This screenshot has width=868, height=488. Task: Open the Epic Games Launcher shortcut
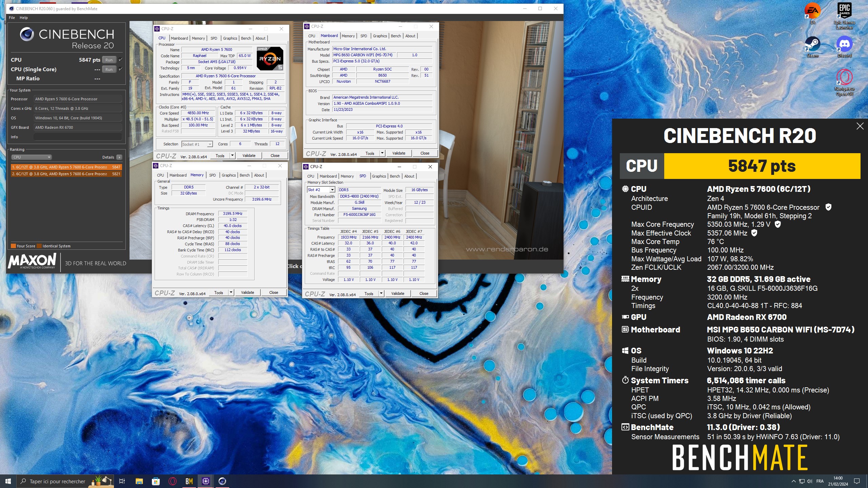point(844,16)
